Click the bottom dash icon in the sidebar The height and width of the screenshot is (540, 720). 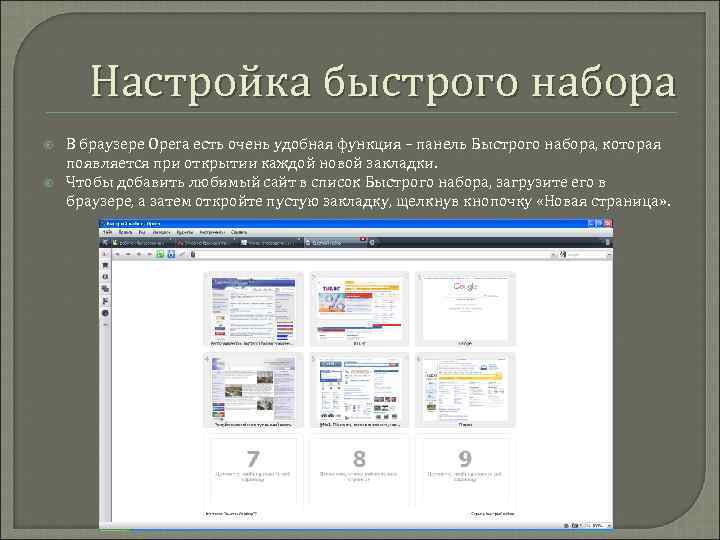(x=105, y=325)
